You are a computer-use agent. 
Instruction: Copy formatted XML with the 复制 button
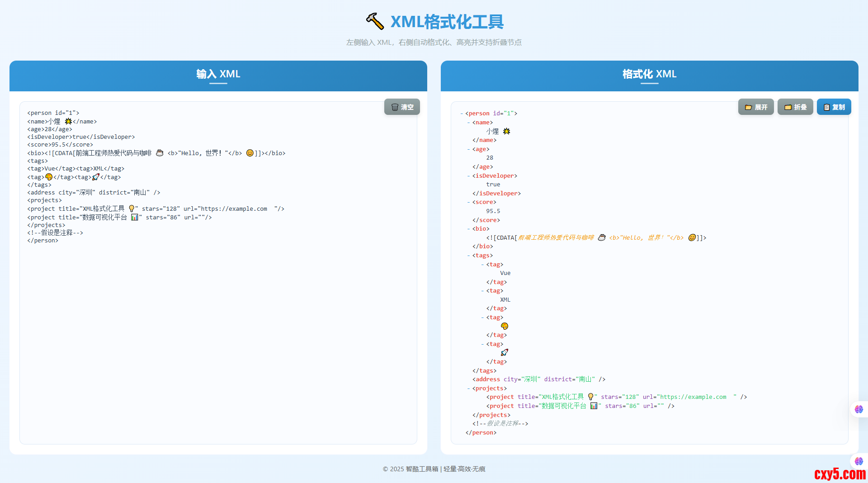pos(834,107)
